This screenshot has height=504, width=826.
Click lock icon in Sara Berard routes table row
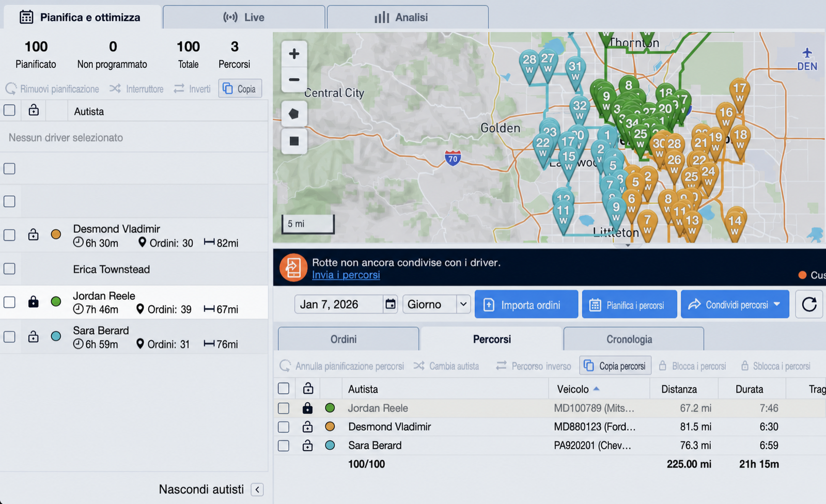coord(307,445)
